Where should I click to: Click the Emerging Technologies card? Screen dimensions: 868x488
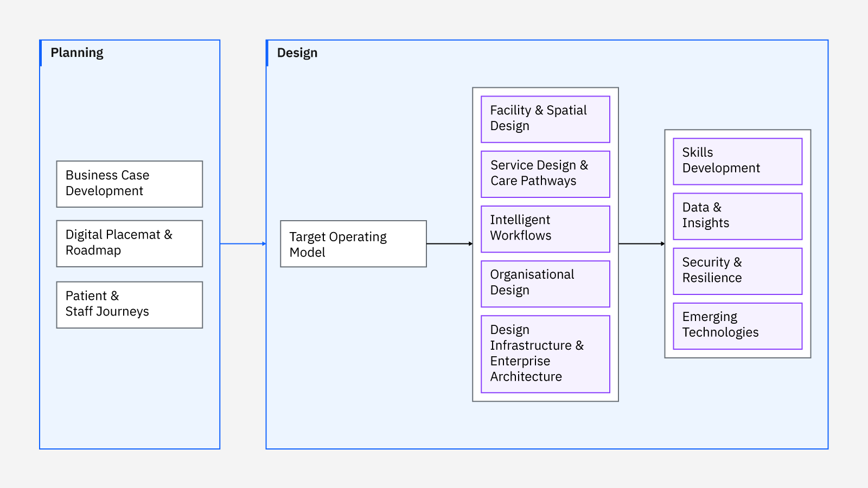(x=738, y=326)
